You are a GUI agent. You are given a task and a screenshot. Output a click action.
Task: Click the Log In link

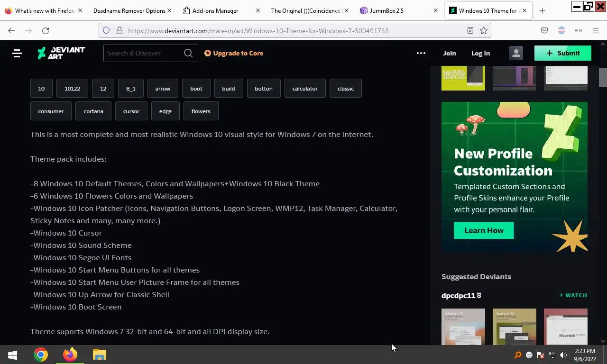pyautogui.click(x=480, y=53)
